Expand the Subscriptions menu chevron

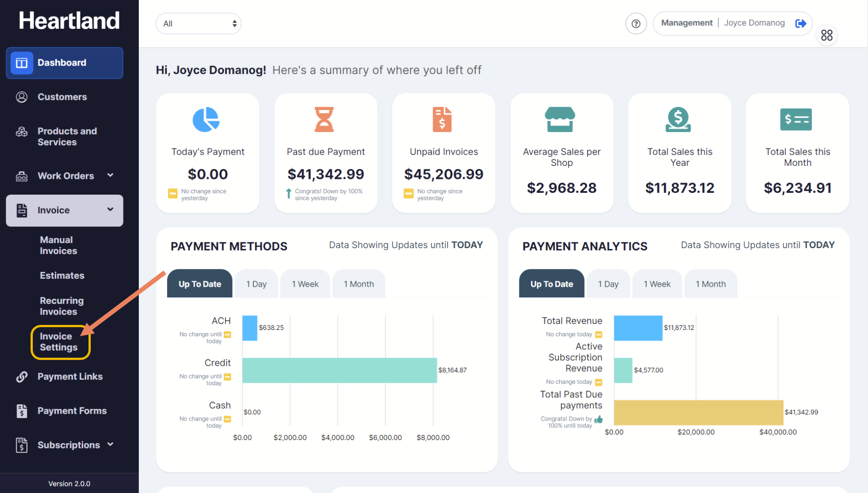tap(111, 444)
